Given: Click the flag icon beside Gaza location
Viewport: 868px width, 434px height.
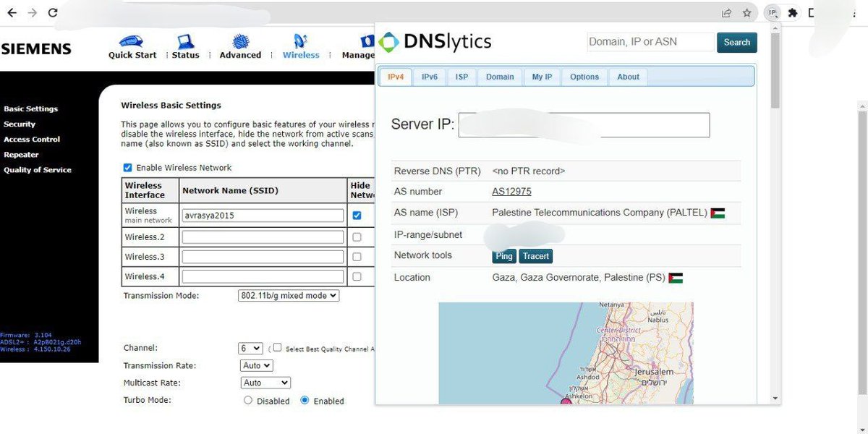Looking at the screenshot, I should pos(676,278).
